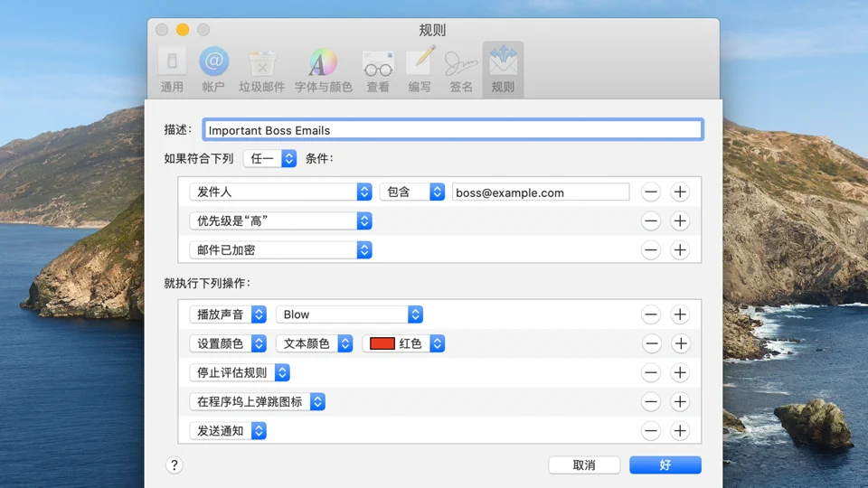Open the 红色 red color swatch dropdown
The height and width of the screenshot is (488, 868).
coord(404,343)
